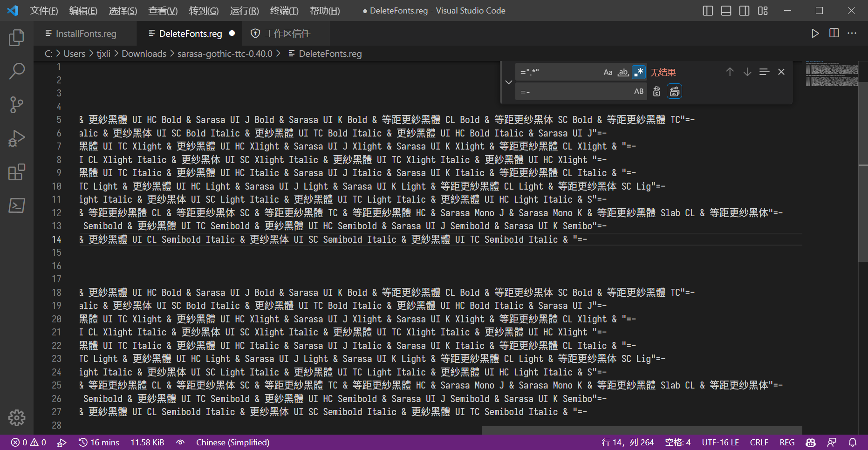This screenshot has width=868, height=450.
Task: Enable Preserve Case (AB) in replace
Action: tap(638, 91)
